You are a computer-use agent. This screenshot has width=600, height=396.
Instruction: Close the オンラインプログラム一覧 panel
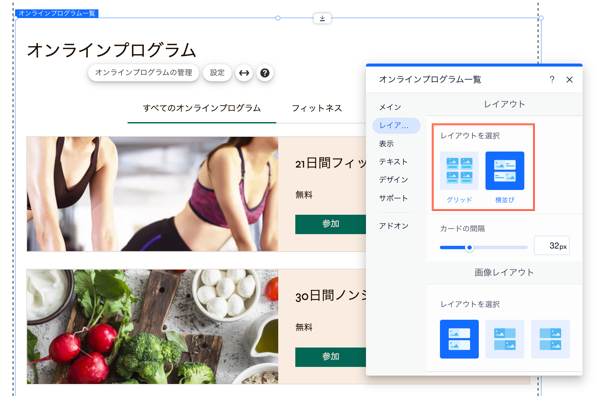[x=569, y=80]
